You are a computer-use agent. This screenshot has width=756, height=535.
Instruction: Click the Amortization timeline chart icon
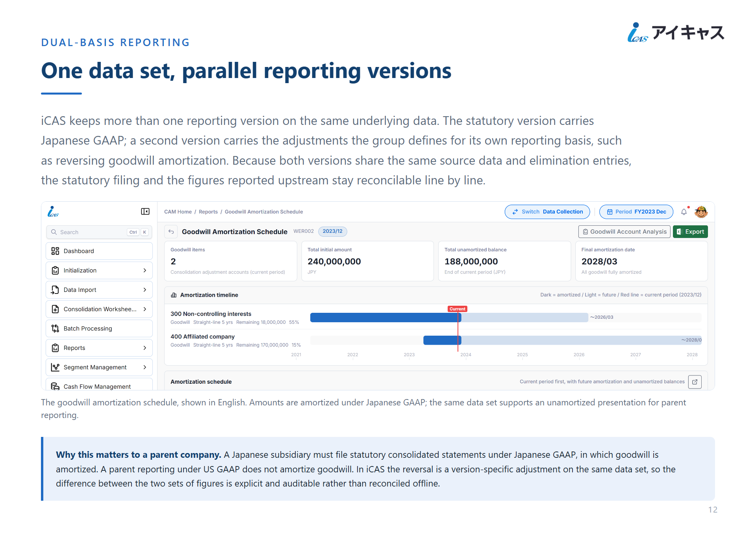pos(174,295)
